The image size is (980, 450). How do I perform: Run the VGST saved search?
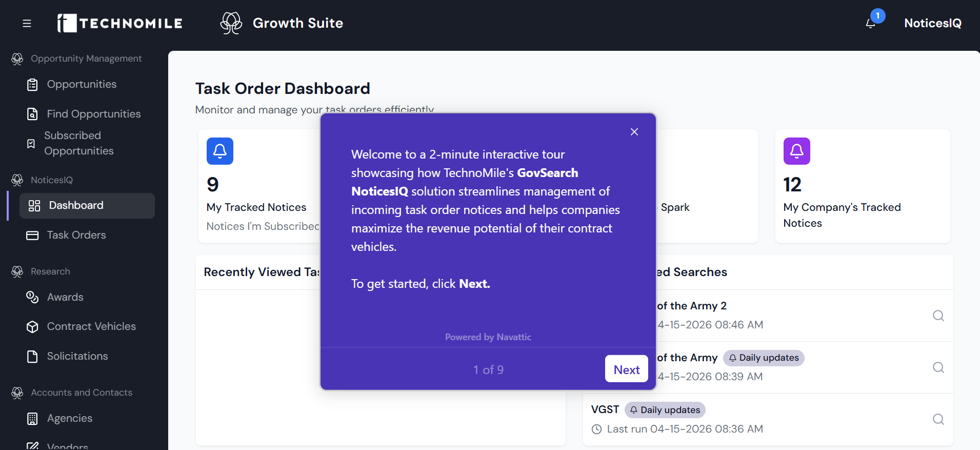[938, 419]
